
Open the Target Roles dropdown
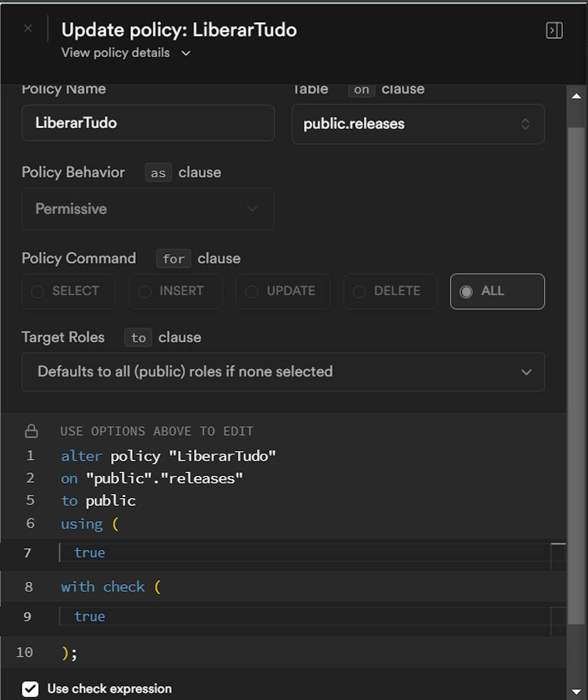(x=283, y=372)
